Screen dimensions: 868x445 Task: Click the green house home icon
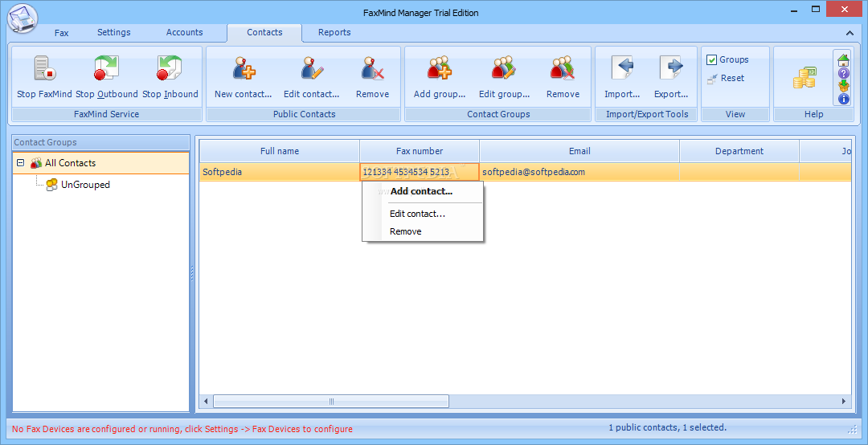[843, 59]
